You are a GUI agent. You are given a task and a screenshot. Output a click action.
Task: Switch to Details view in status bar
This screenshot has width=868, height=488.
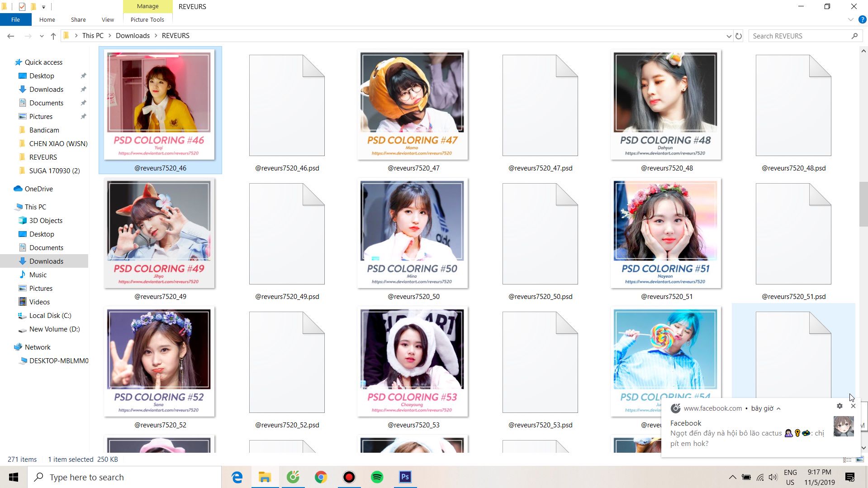click(847, 460)
